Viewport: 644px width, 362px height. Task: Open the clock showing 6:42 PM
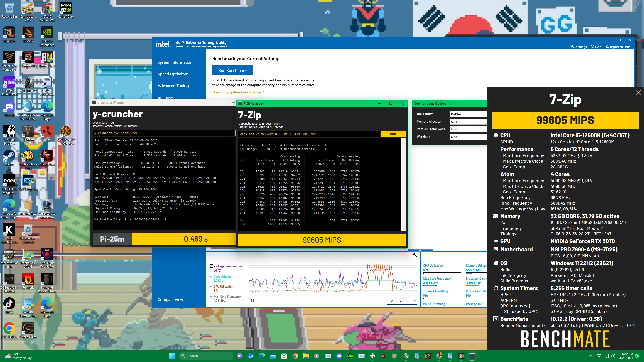tap(626, 356)
